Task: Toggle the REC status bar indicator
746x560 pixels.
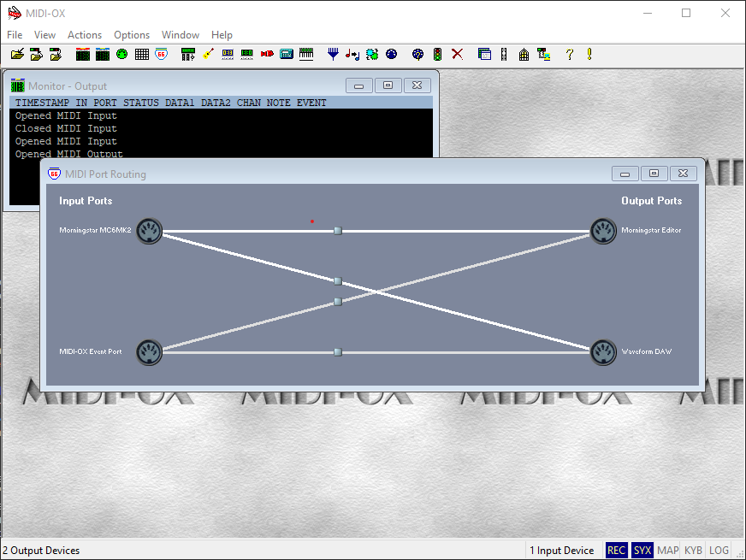Action: [616, 551]
